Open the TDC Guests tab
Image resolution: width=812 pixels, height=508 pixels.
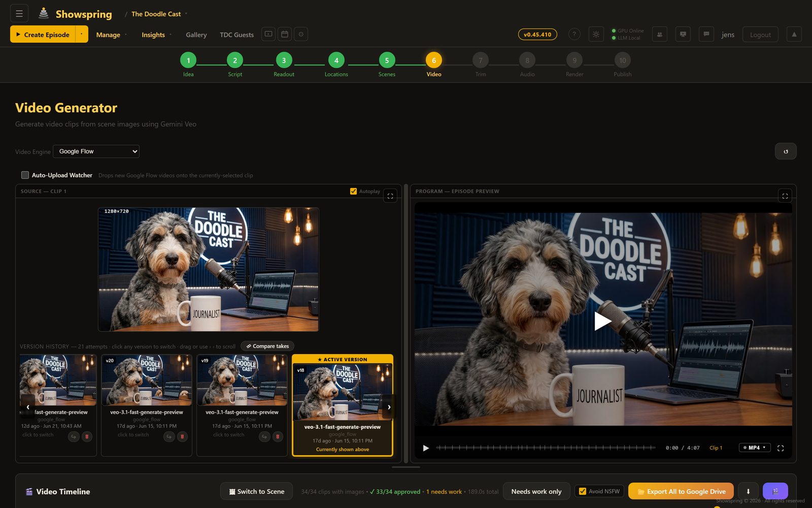[x=236, y=35]
